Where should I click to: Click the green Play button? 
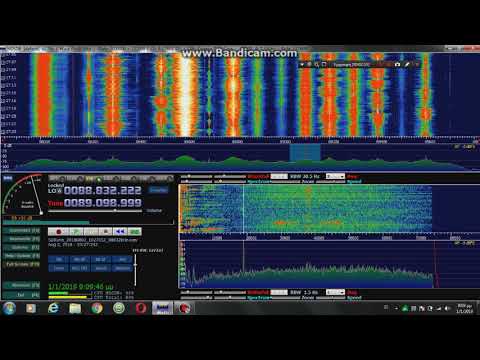coord(76,231)
